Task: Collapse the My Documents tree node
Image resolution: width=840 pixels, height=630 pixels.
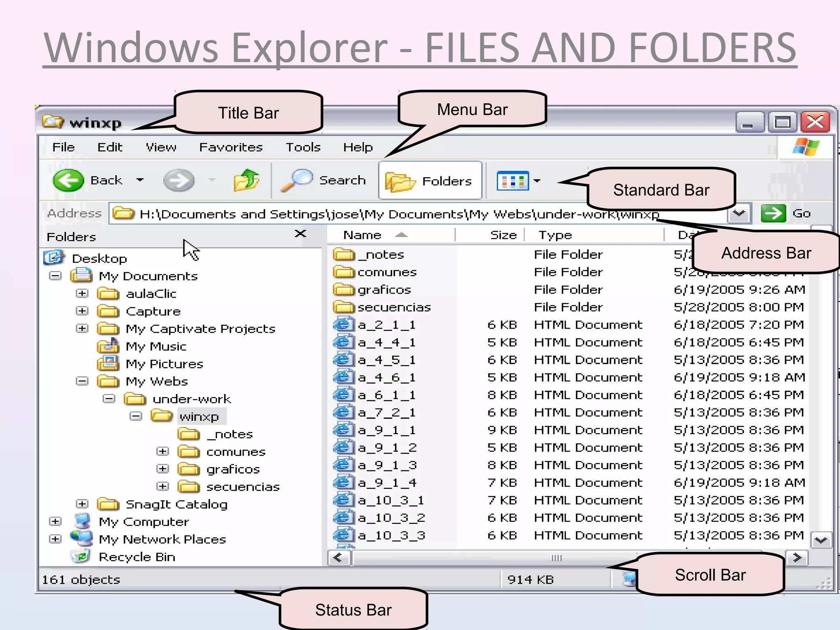Action: 55,276
